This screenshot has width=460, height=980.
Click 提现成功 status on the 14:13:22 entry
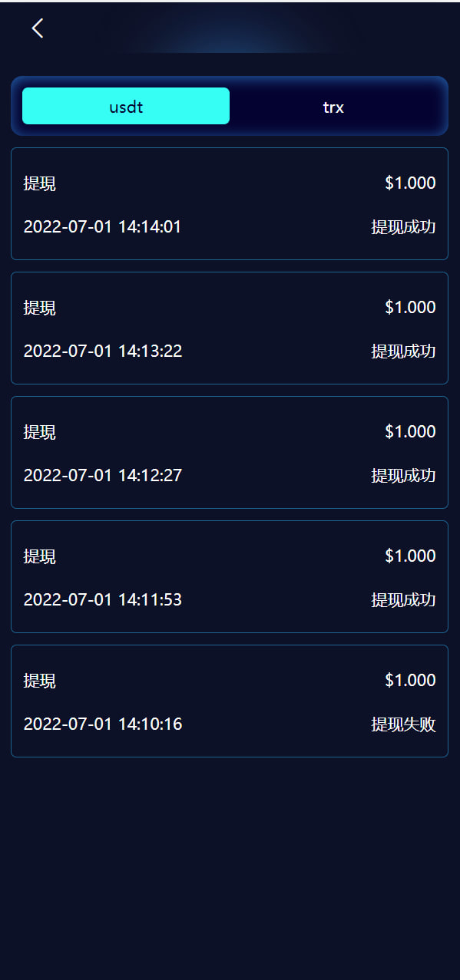tap(403, 351)
